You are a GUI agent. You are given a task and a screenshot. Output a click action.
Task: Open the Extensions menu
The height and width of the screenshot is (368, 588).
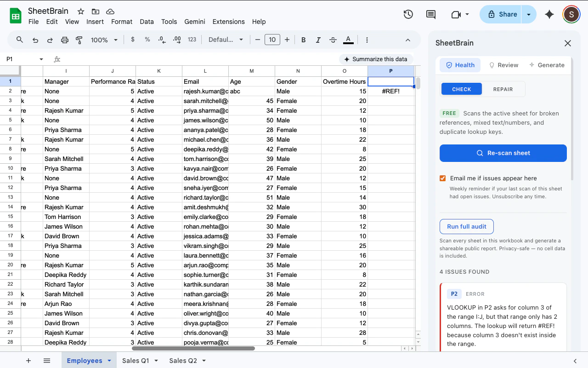[228, 22]
